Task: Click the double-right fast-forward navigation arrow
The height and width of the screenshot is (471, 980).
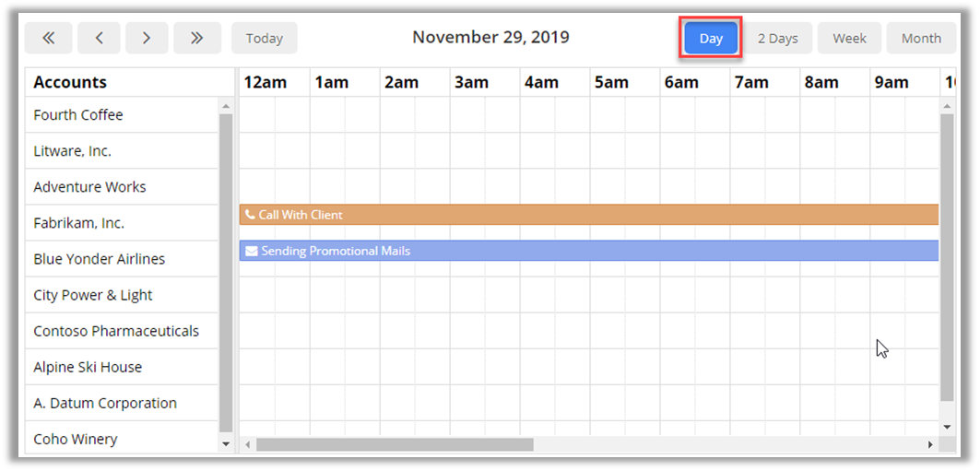Action: coord(196,38)
